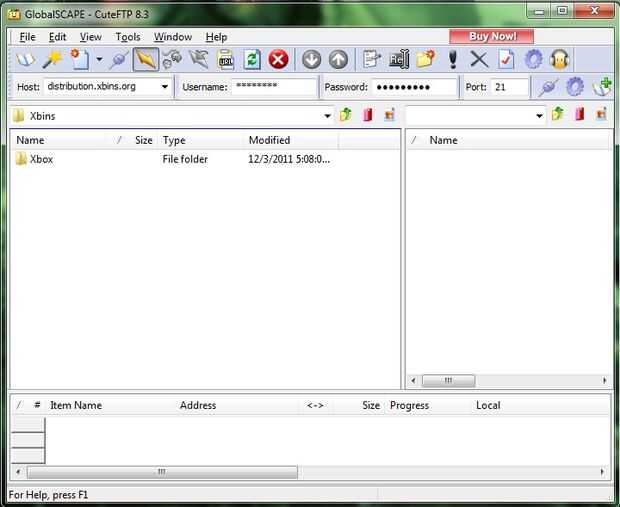
Task: Click the queue Address column header
Action: 237,405
